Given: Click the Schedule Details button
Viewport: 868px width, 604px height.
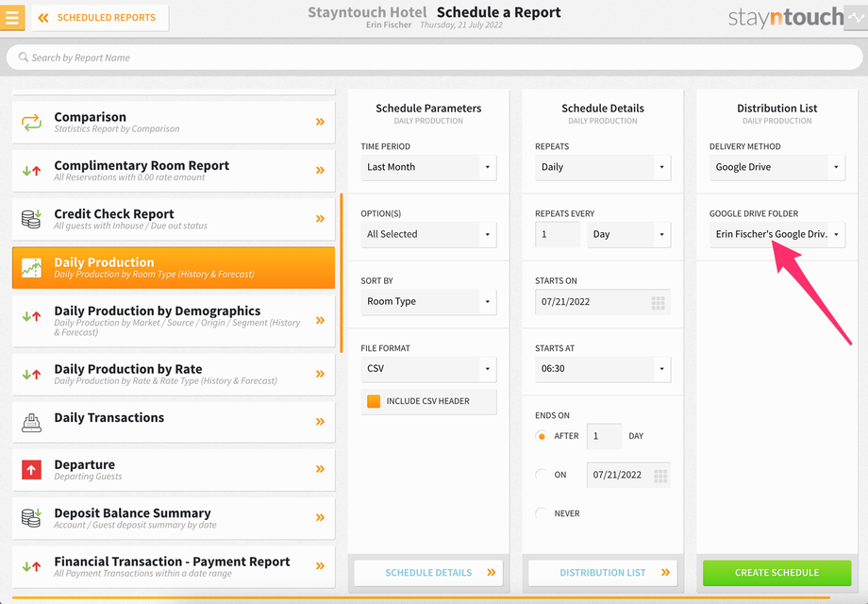Looking at the screenshot, I should [428, 573].
